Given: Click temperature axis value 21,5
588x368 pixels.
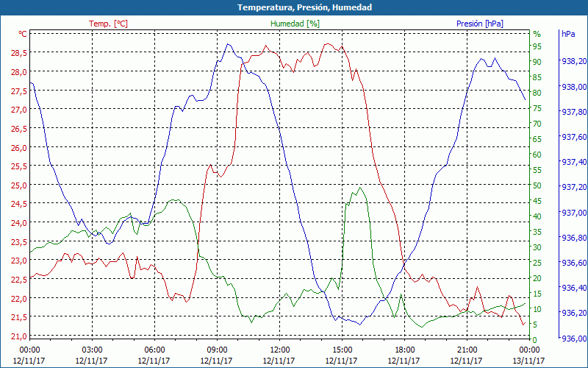Looking at the screenshot, I should [x=19, y=317].
